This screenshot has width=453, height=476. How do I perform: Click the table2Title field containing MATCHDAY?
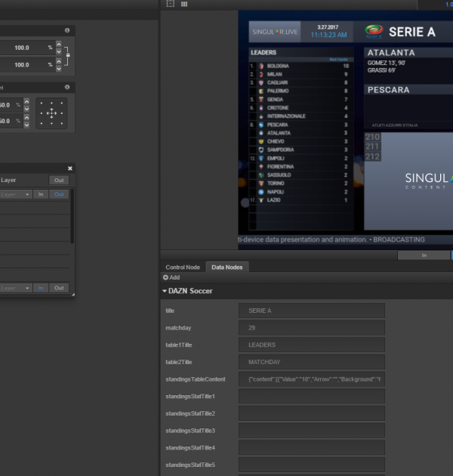coord(312,362)
